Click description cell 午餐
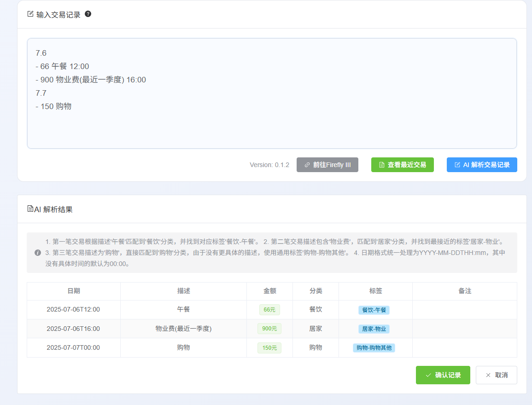 click(184, 309)
